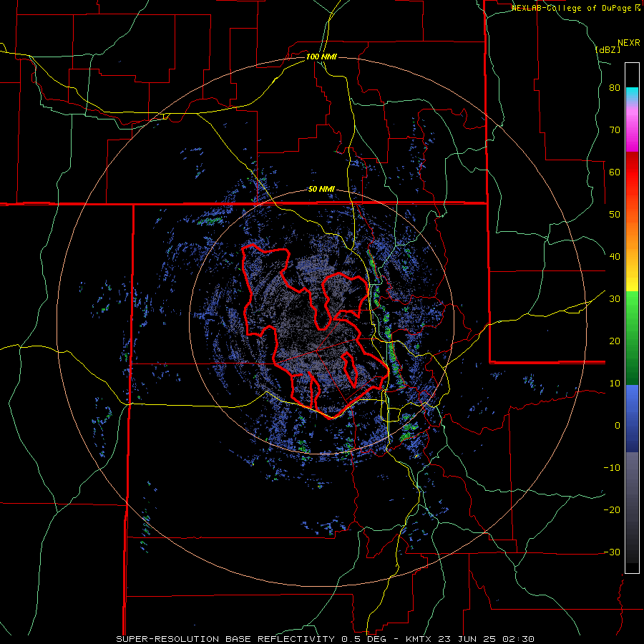Click the -30 value on the dBZ scale
Image resolution: width=644 pixels, height=644 pixels.
pyautogui.click(x=612, y=552)
